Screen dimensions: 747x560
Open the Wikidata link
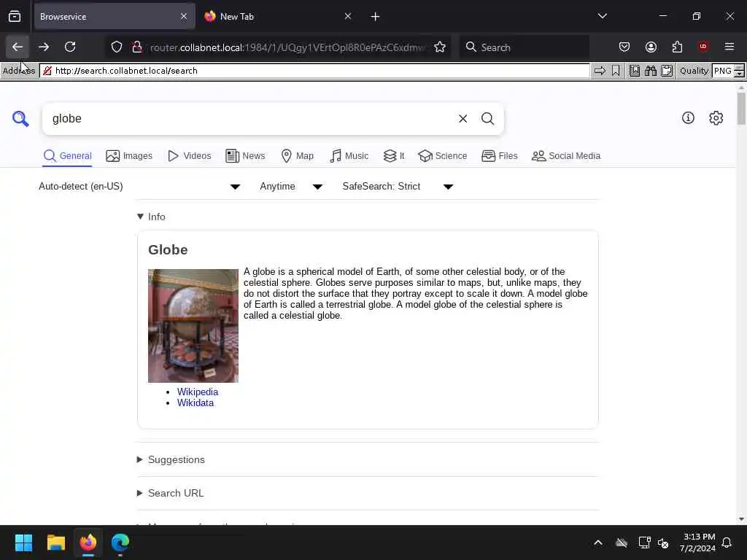pyautogui.click(x=196, y=402)
